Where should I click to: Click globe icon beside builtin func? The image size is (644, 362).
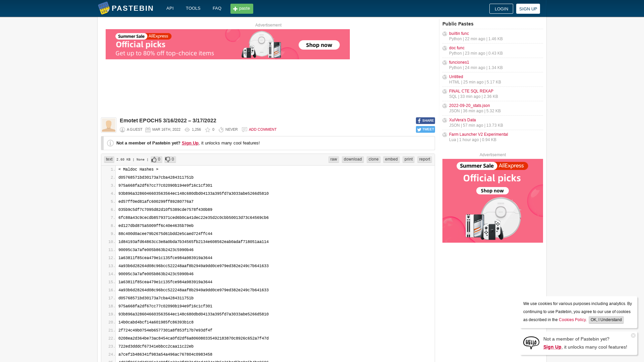click(x=445, y=34)
